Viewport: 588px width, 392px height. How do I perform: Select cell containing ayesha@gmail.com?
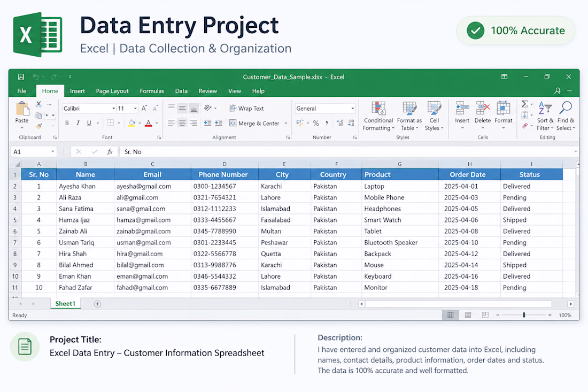[153, 186]
